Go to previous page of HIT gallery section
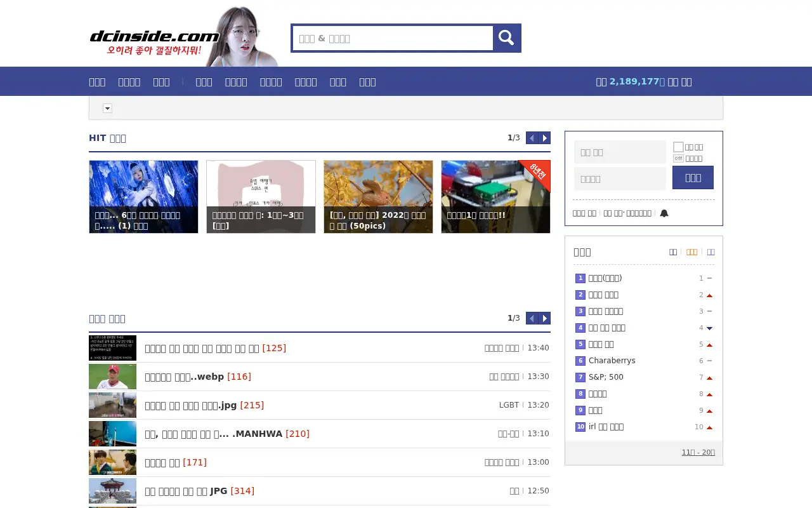The height and width of the screenshot is (508, 812). point(532,138)
